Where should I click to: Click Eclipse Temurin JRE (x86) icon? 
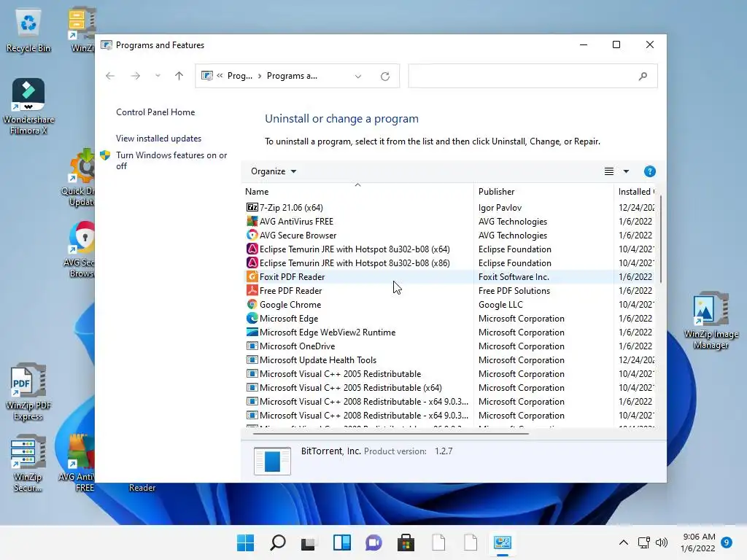click(x=252, y=262)
